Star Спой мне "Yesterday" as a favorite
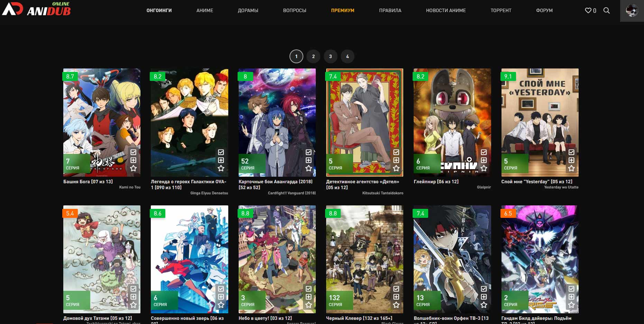The image size is (644, 324). click(571, 168)
